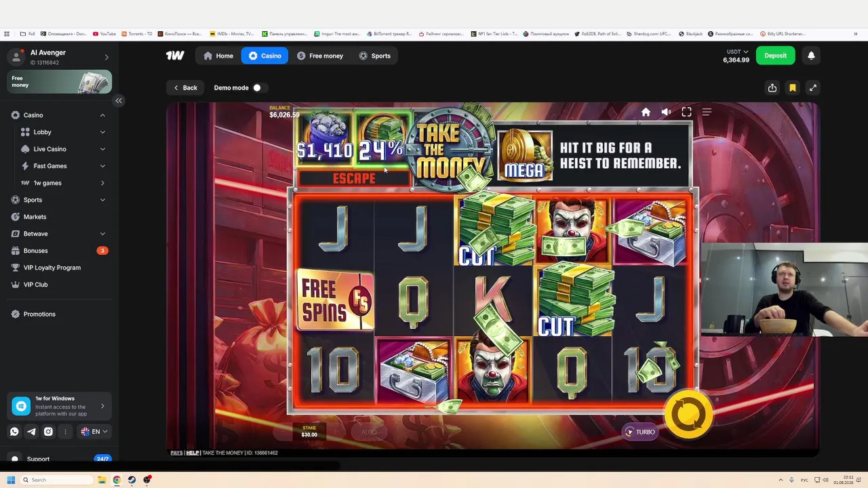Click the MEGA vault symbol in the banner

[x=525, y=156]
